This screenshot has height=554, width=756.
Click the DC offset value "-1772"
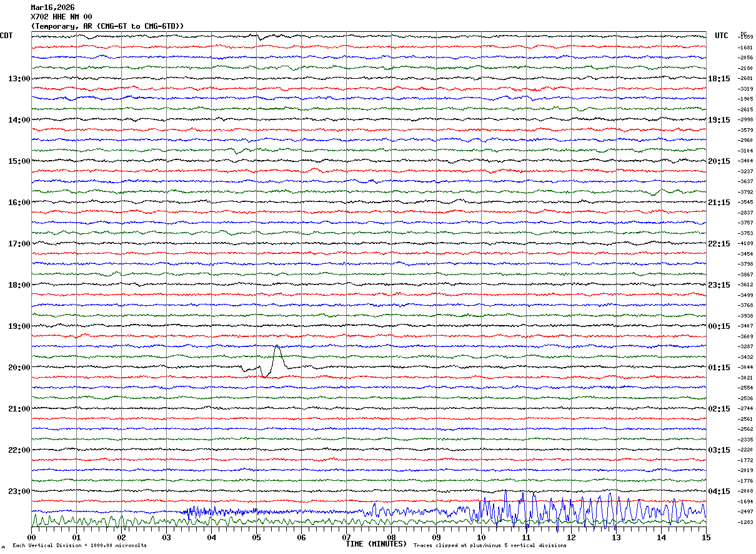(x=745, y=460)
